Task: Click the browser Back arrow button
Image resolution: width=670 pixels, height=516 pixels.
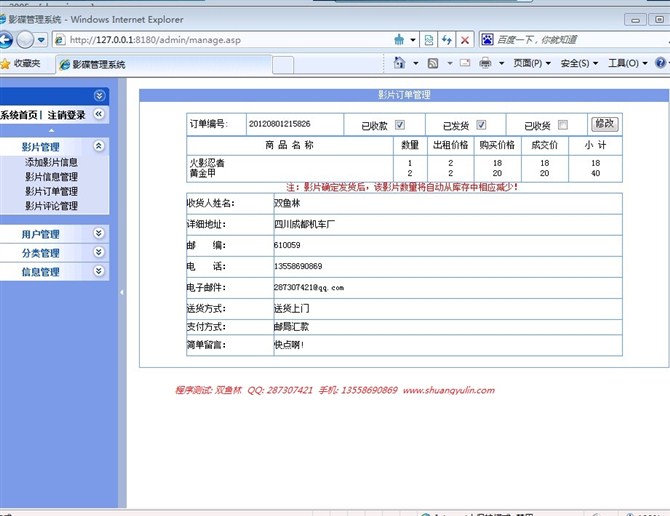Action: tap(6, 40)
